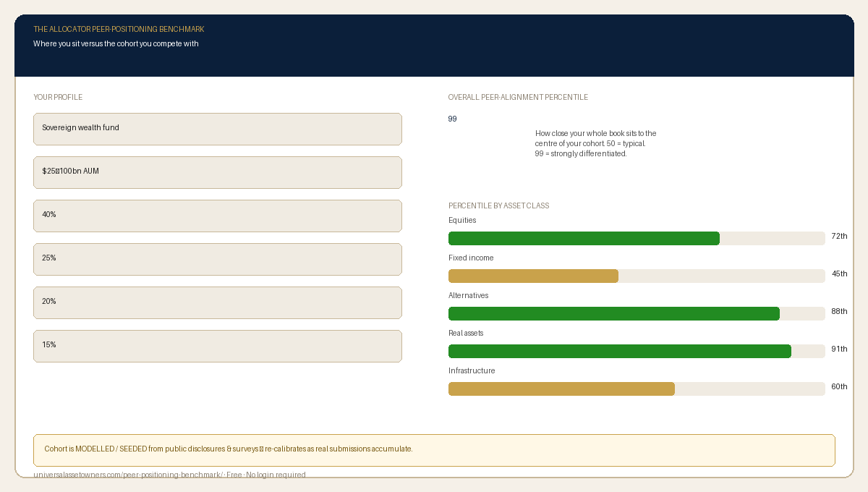Click the Equities percentile bar
The width and height of the screenshot is (868, 492).
pos(637,238)
